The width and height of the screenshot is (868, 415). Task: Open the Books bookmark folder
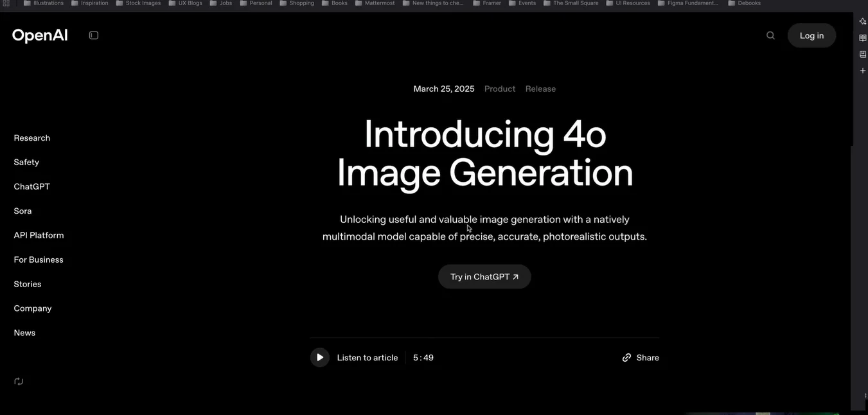point(335,3)
